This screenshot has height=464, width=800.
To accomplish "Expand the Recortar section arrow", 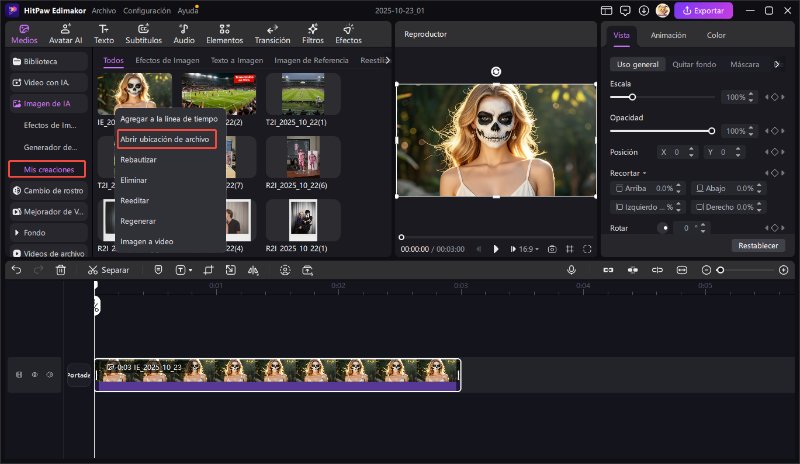I will click(645, 173).
